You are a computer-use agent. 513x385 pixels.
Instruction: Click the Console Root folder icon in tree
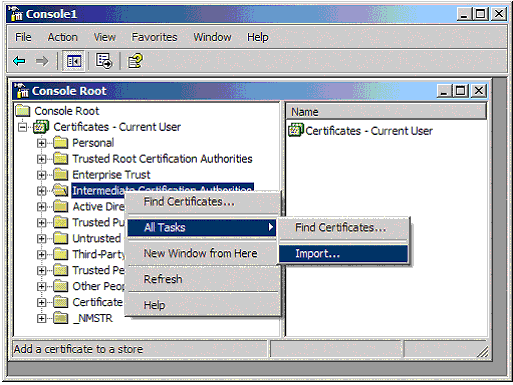pos(23,111)
